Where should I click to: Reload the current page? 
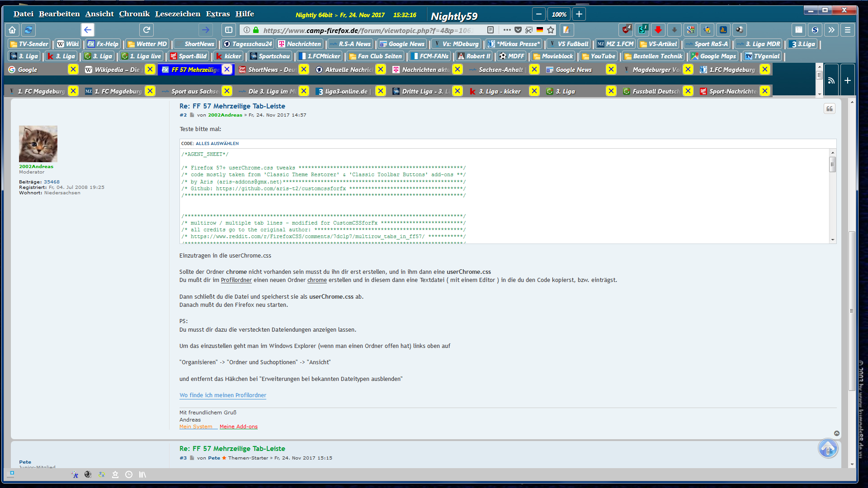[x=146, y=30]
